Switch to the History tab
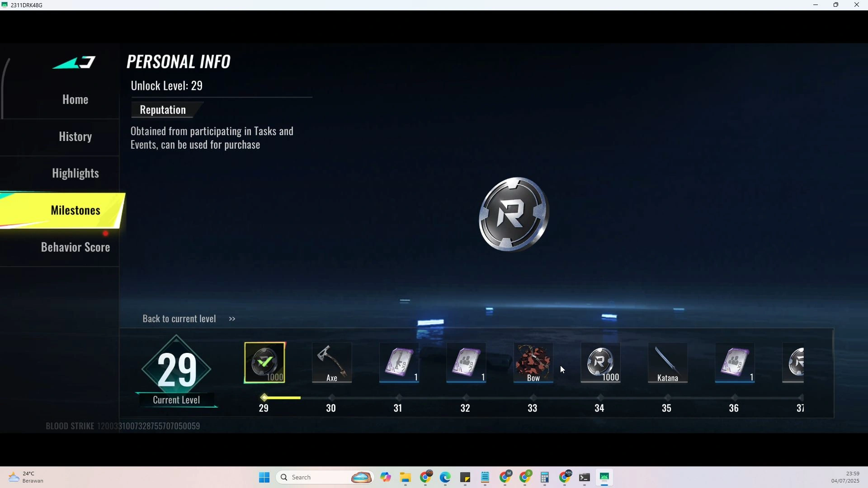This screenshot has height=488, width=868. (75, 136)
